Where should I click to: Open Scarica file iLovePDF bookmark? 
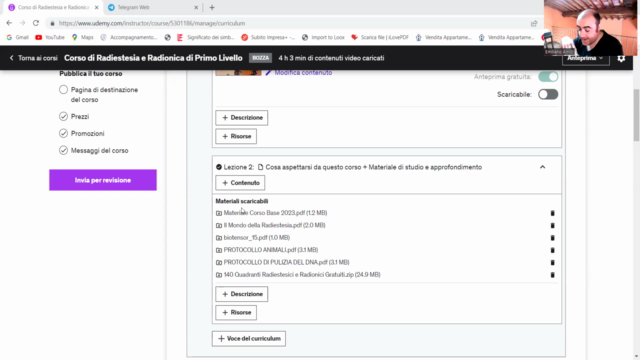(x=380, y=37)
